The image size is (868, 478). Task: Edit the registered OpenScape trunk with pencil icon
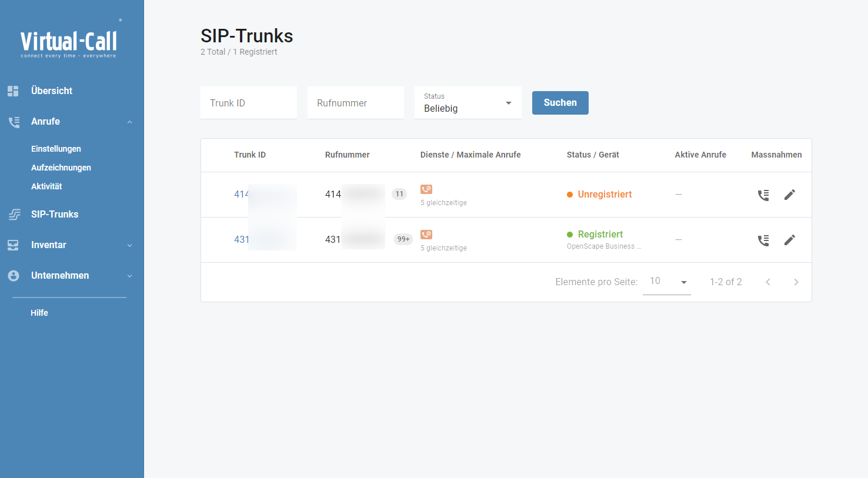tap(790, 239)
